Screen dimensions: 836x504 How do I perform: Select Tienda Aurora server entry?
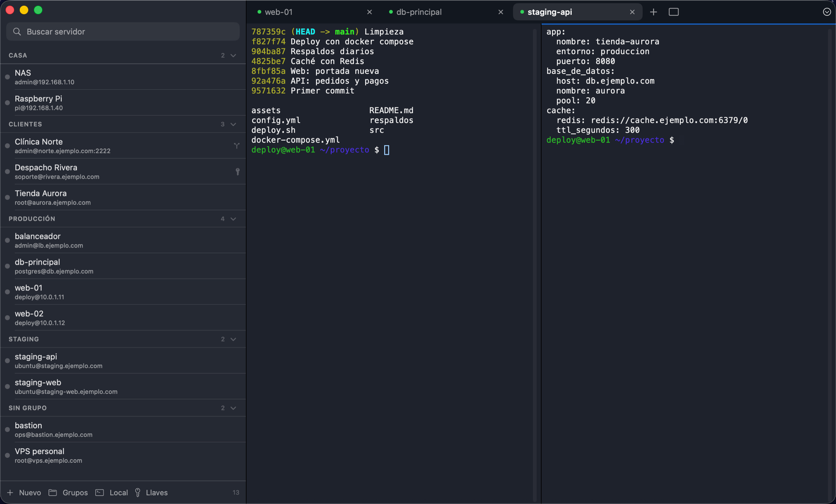[x=123, y=197]
